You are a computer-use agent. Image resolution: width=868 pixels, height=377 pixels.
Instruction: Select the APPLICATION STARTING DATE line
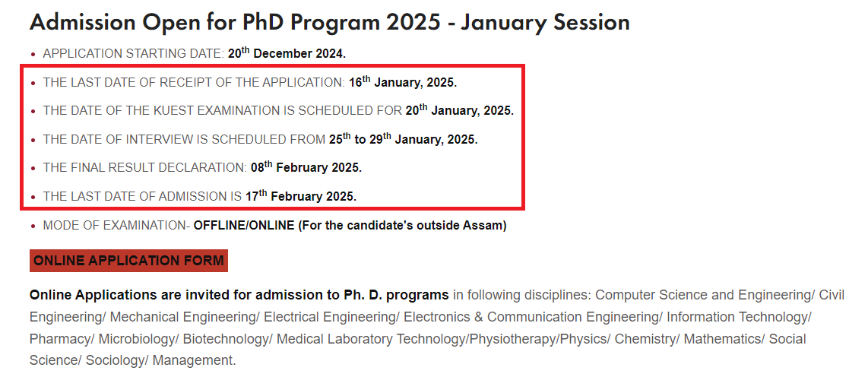(195, 54)
